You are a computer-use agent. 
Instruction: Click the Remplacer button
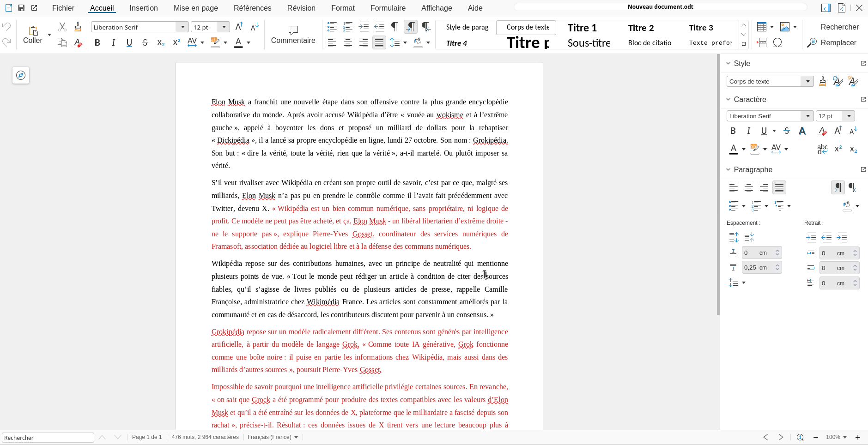832,43
